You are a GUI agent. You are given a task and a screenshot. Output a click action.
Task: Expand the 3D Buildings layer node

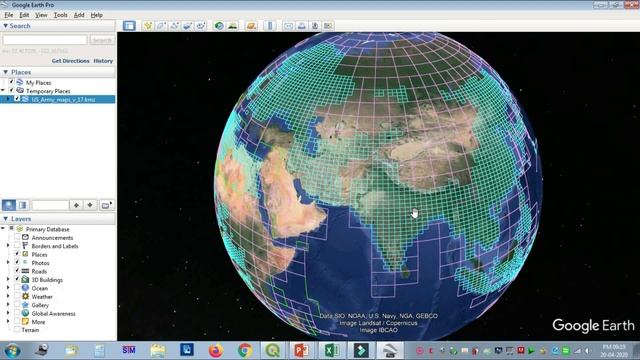(8, 279)
